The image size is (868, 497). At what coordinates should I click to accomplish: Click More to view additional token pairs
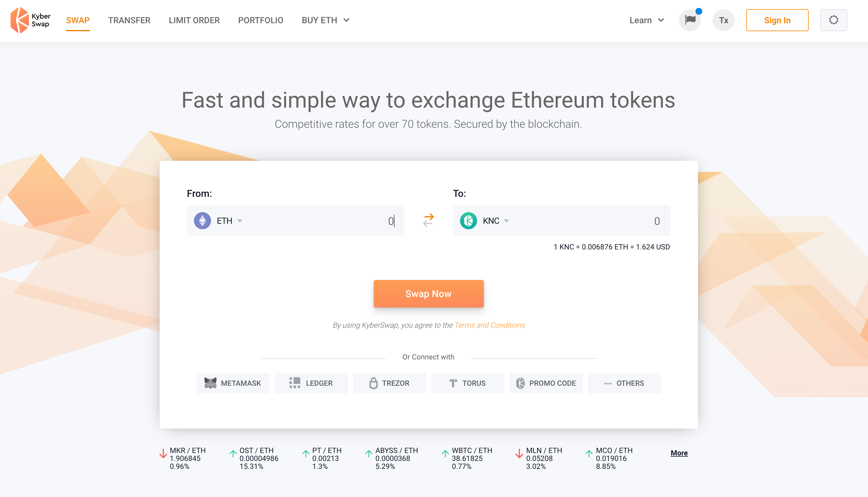[679, 453]
